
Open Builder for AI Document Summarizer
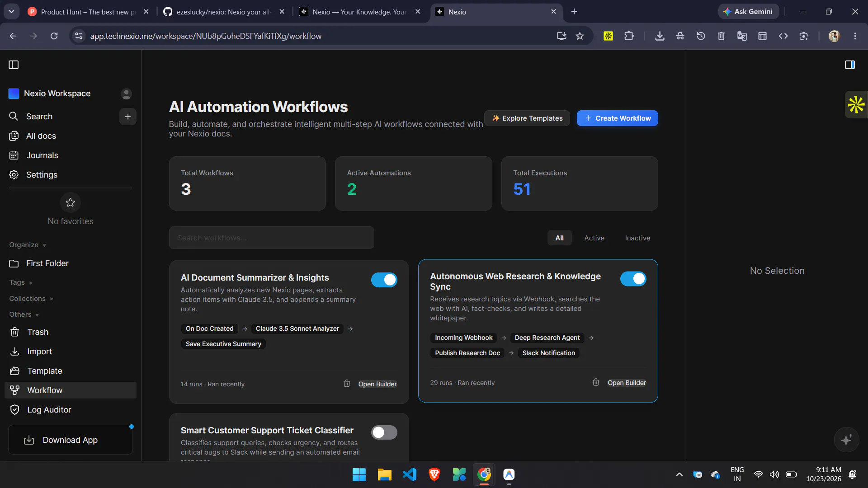(377, 384)
